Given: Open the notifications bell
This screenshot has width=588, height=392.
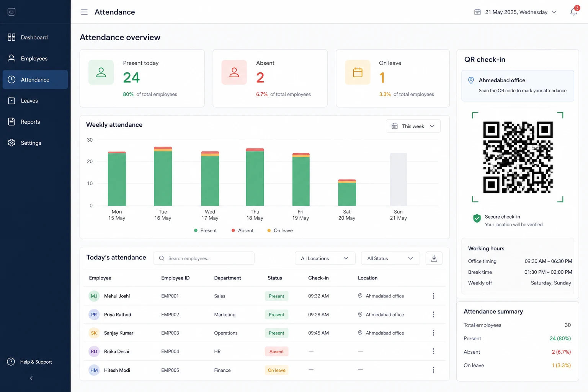Looking at the screenshot, I should [x=573, y=12].
